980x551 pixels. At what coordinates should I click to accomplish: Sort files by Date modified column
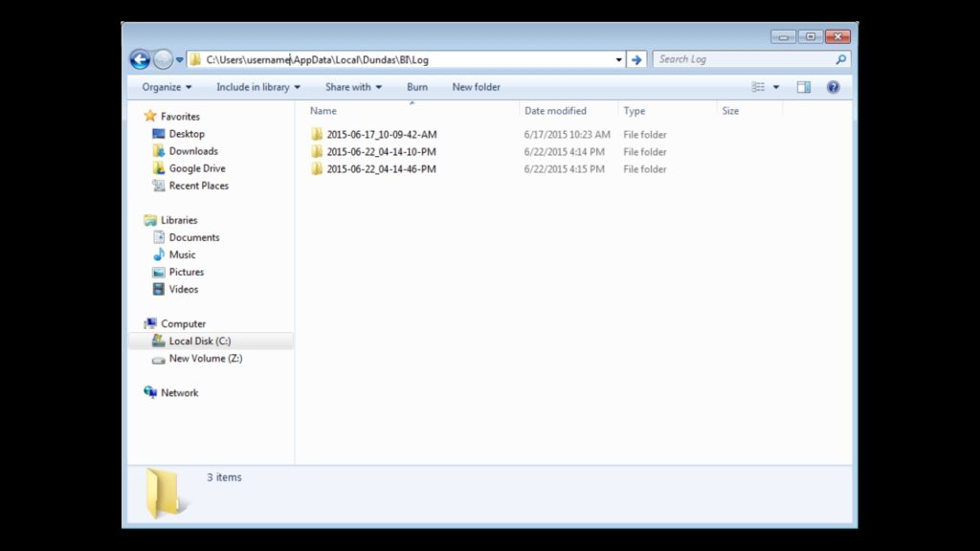555,111
